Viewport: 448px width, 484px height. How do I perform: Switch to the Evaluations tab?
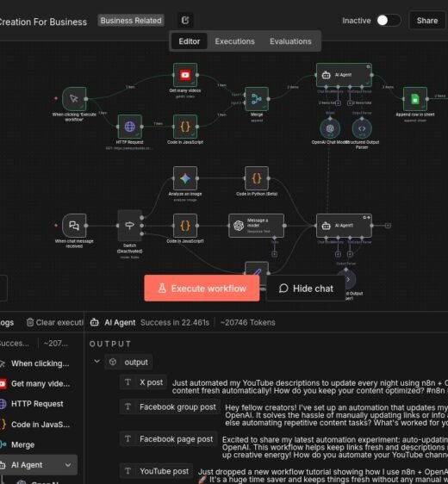(290, 41)
